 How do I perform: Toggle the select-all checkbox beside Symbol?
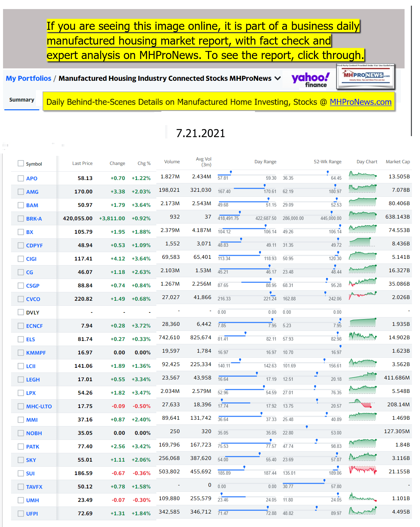[x=21, y=164]
